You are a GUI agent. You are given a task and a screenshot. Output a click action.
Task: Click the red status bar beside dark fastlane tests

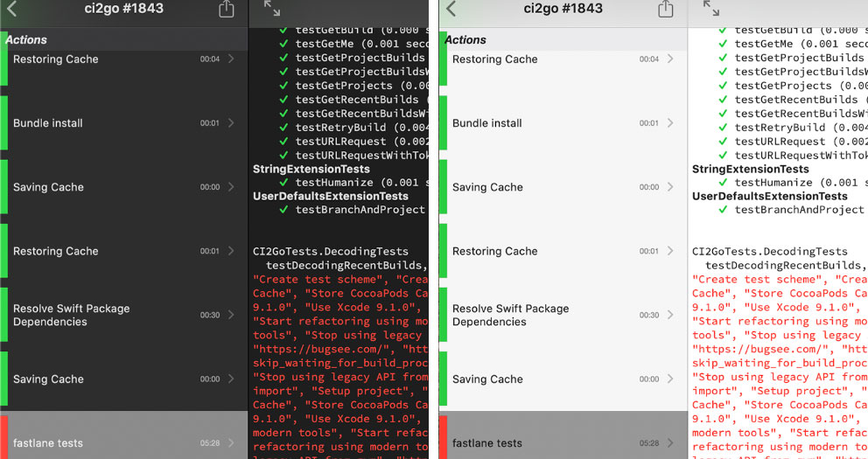[x=3, y=437]
